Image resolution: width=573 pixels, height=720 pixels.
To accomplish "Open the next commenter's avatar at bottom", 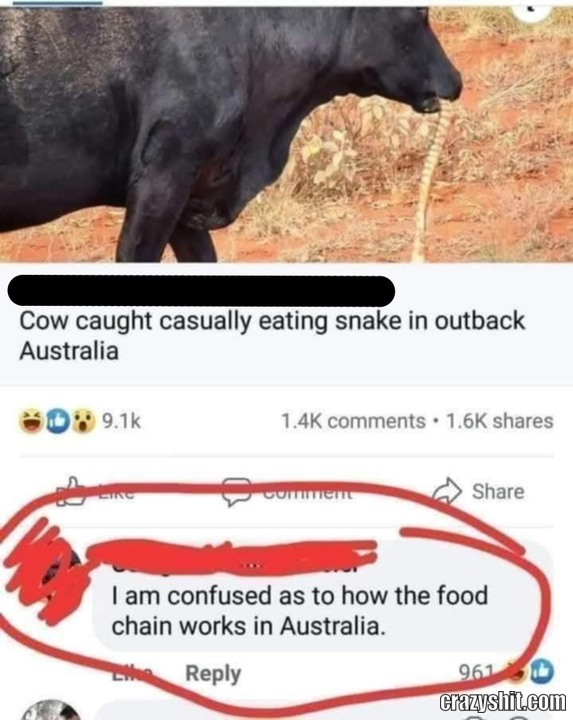I will coord(52,710).
